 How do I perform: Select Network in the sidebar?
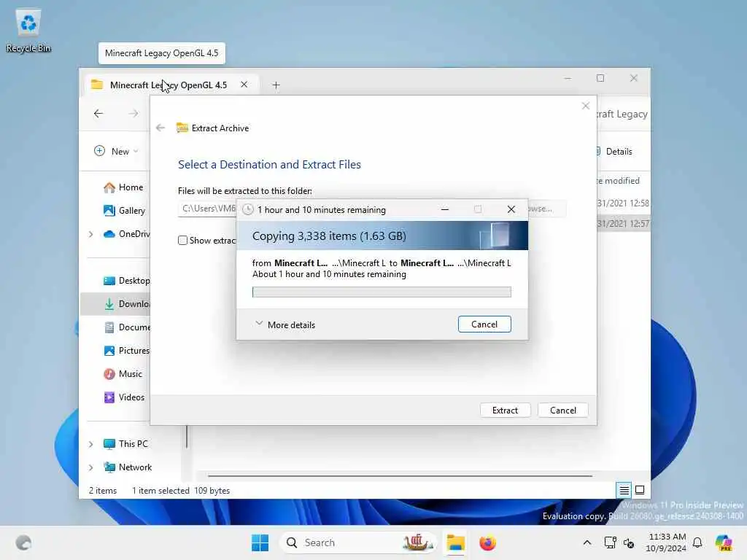(x=128, y=467)
